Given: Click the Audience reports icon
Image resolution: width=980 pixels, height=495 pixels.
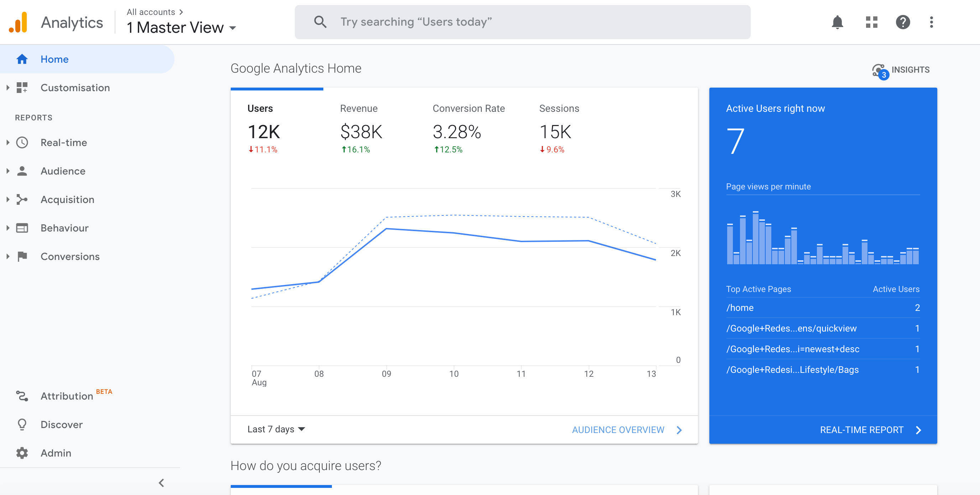Looking at the screenshot, I should click(22, 171).
